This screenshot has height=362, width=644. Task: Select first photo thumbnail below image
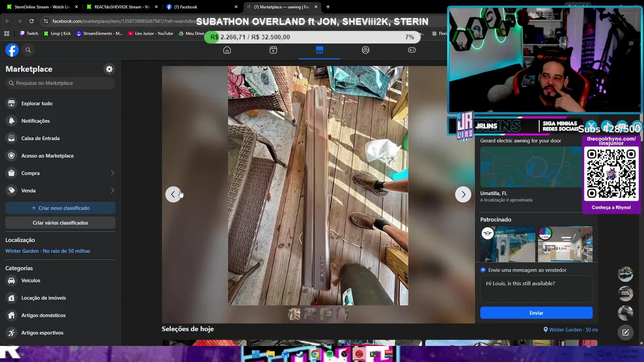click(x=294, y=314)
